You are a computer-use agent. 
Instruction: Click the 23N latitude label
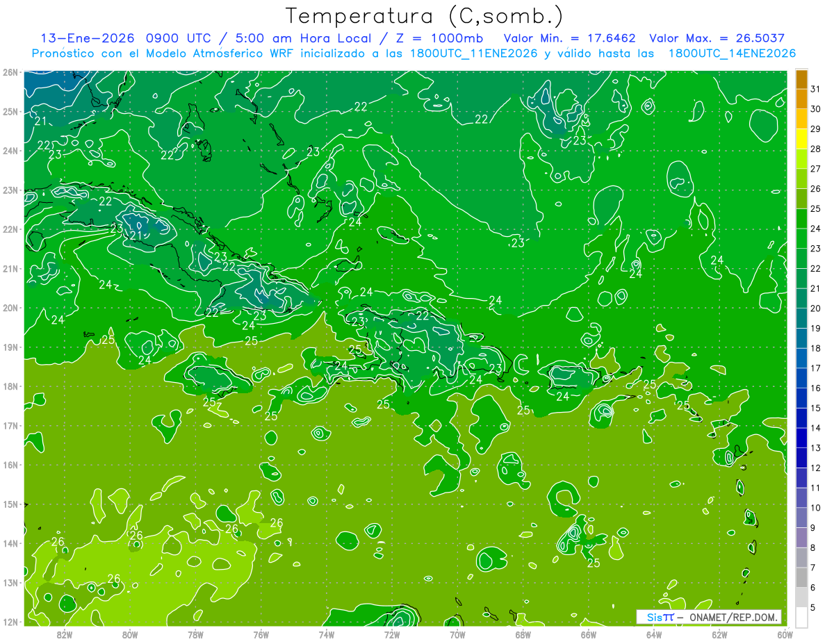[10, 190]
